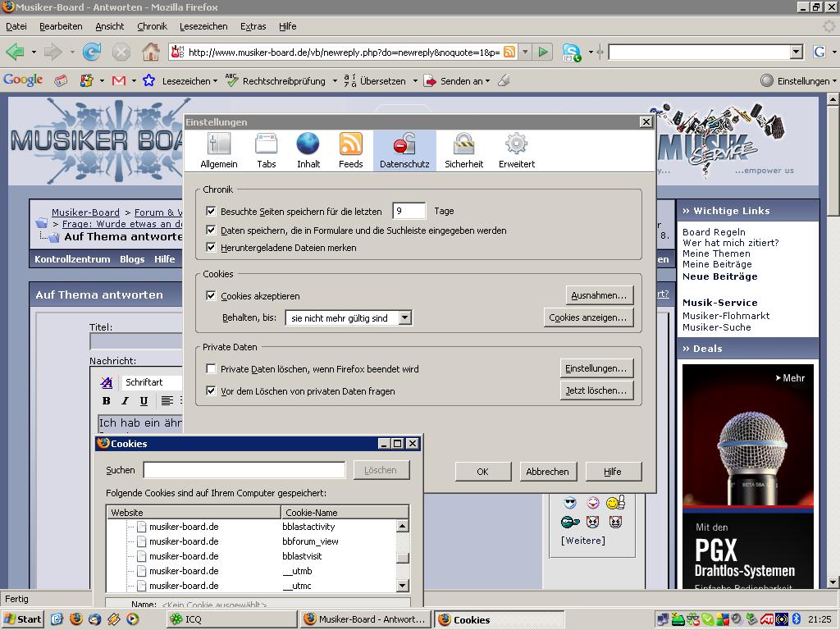Open the Extras menu
Screen dimensions: 840x630
pos(253,26)
